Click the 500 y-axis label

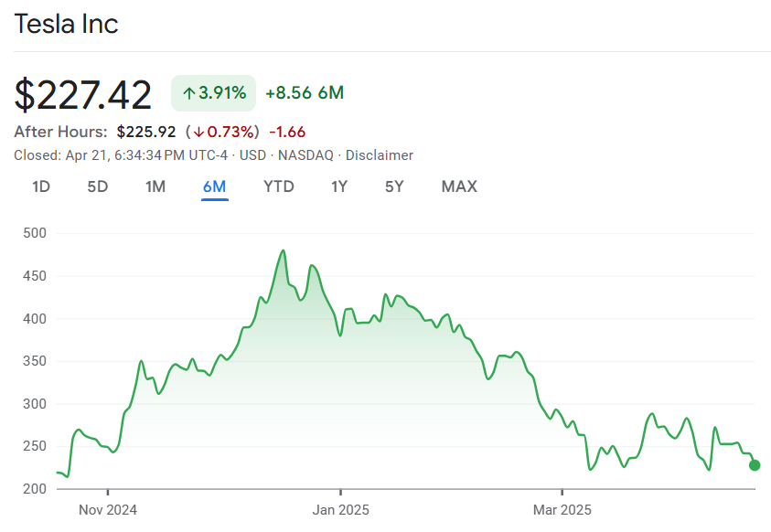[35, 233]
